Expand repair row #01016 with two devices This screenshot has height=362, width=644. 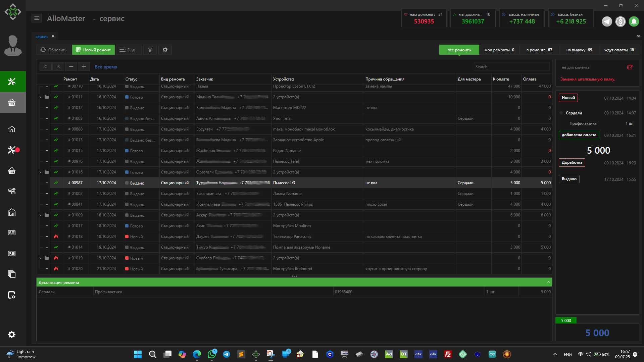(x=40, y=172)
